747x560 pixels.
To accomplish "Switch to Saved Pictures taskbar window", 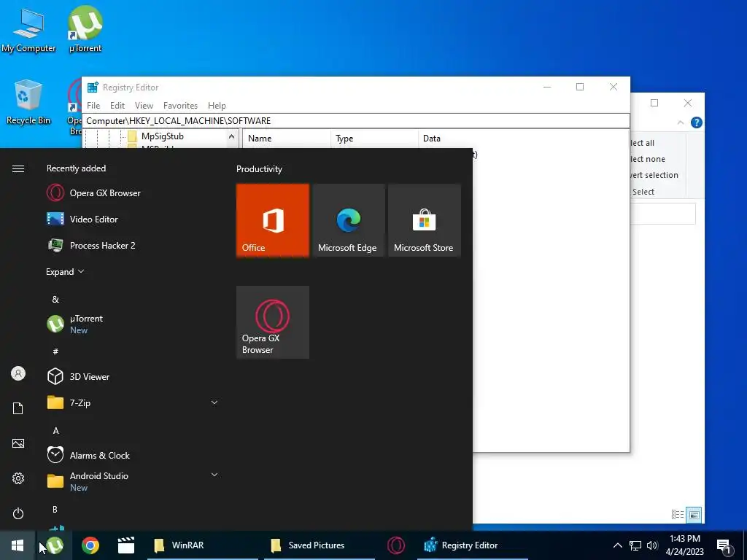I will click(x=320, y=545).
